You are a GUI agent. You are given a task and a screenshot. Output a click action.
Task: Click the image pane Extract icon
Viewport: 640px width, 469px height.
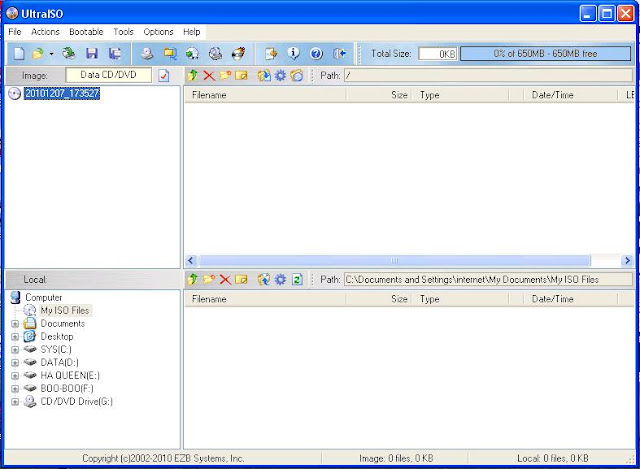click(x=264, y=75)
